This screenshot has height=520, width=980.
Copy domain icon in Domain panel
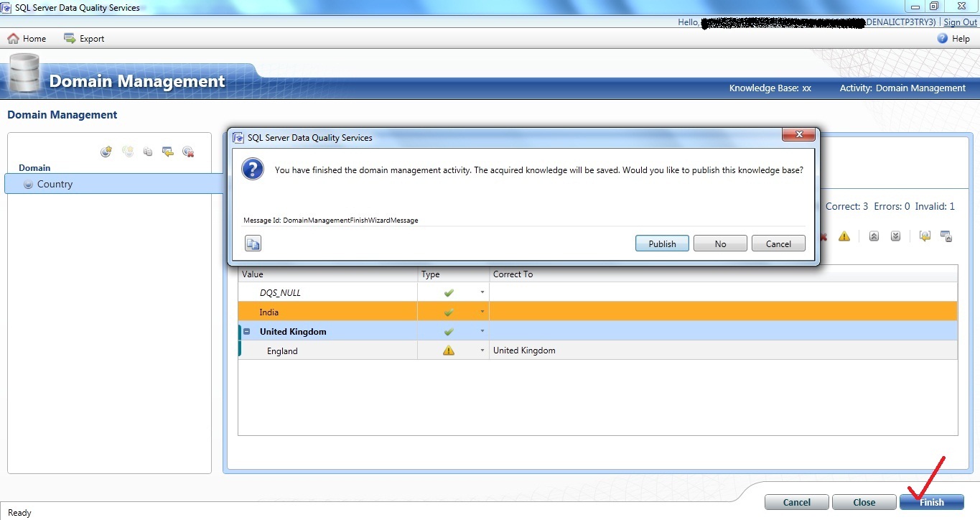point(148,152)
